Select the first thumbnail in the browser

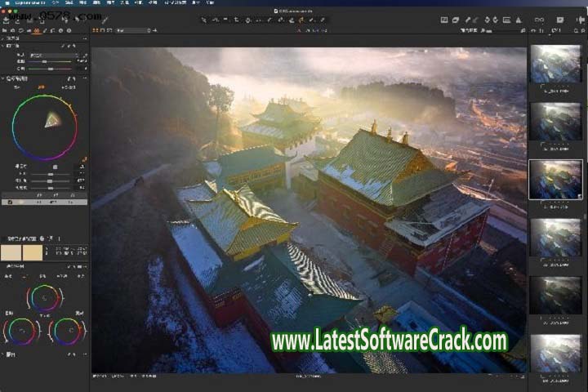[x=555, y=62]
